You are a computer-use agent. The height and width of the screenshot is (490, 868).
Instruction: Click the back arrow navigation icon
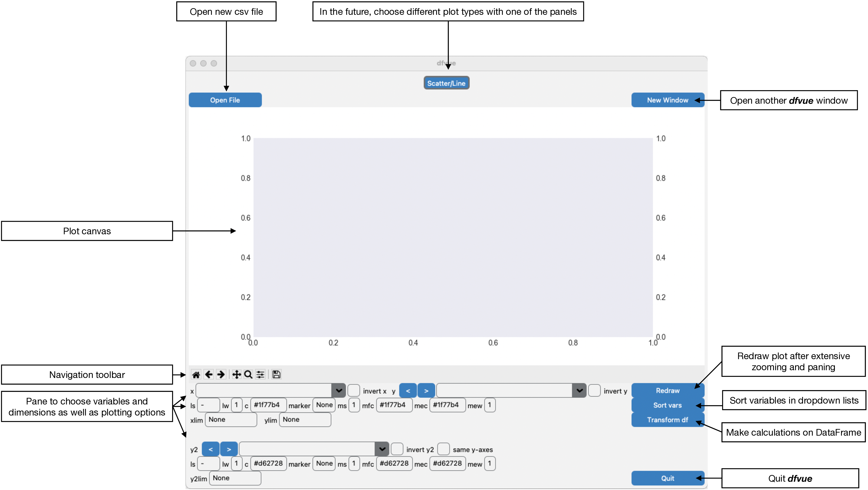click(209, 374)
